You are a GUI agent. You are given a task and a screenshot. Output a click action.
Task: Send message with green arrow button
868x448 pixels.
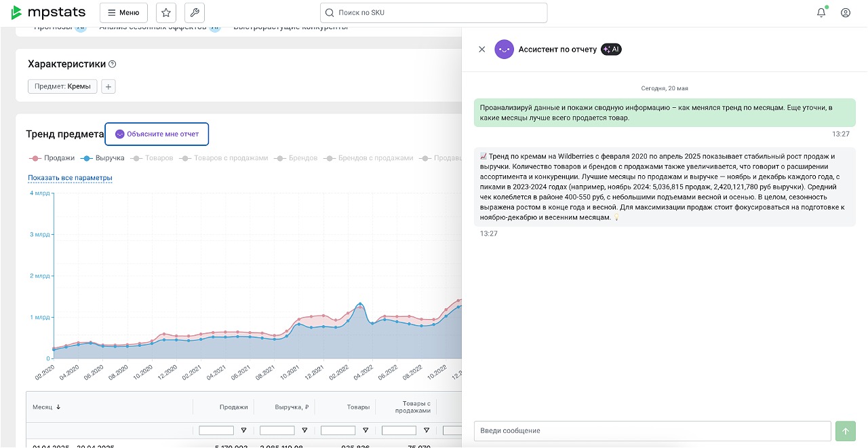click(x=846, y=431)
